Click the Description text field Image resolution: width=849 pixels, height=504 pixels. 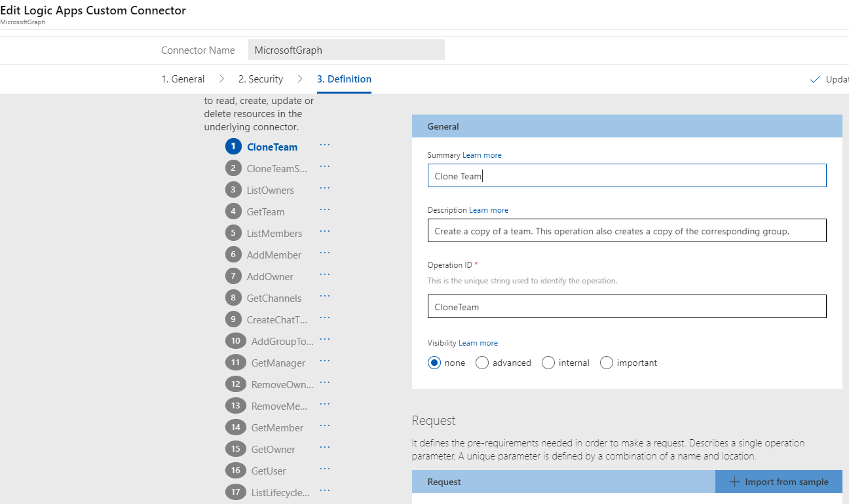click(627, 230)
